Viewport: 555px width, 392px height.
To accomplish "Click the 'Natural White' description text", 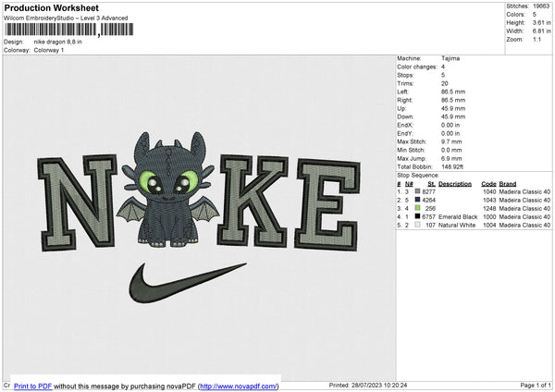I will (457, 225).
